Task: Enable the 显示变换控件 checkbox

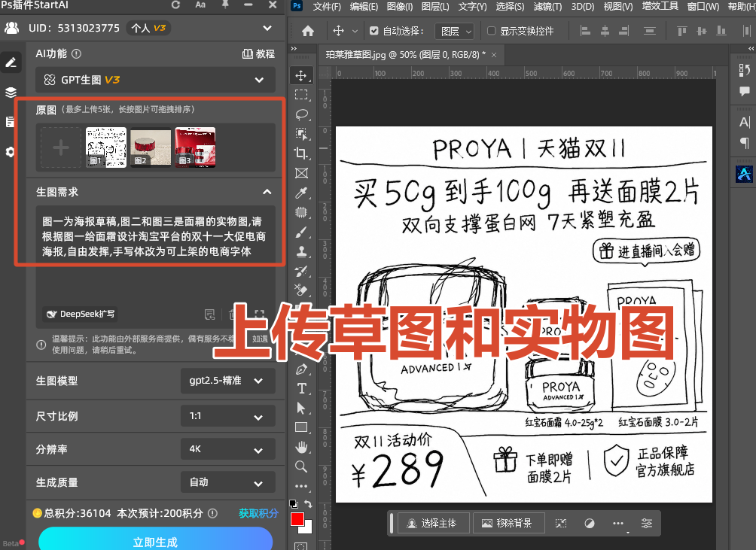Action: pyautogui.click(x=491, y=31)
